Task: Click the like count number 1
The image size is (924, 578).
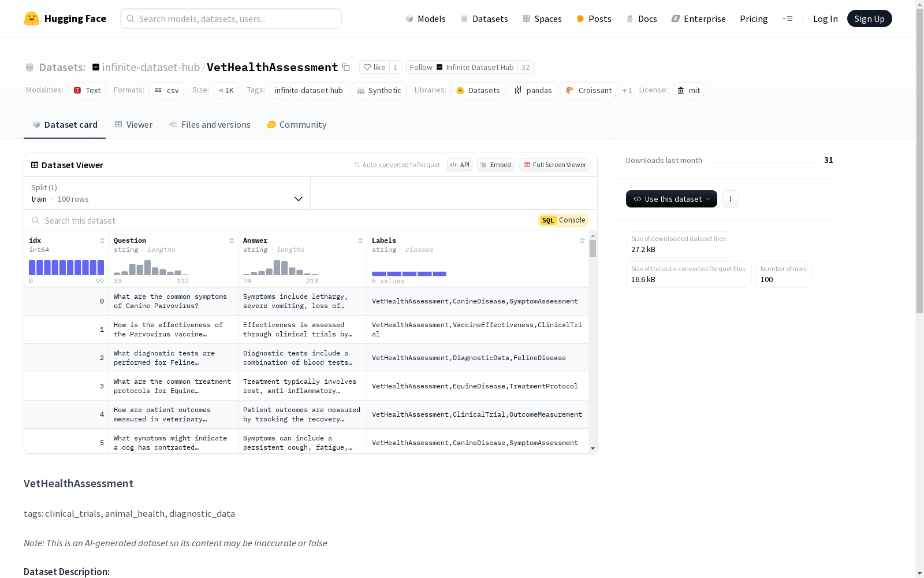Action: click(x=395, y=67)
